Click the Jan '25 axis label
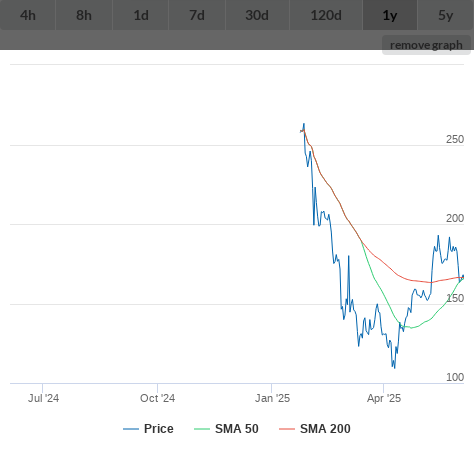The width and height of the screenshot is (474, 455). [x=272, y=398]
